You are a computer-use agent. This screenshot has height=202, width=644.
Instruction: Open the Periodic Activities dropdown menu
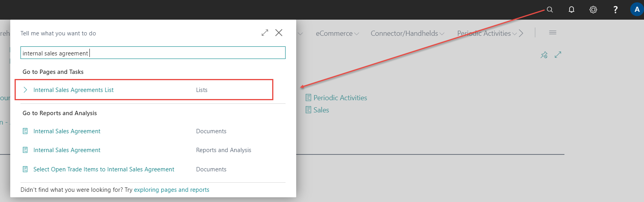[x=486, y=33]
